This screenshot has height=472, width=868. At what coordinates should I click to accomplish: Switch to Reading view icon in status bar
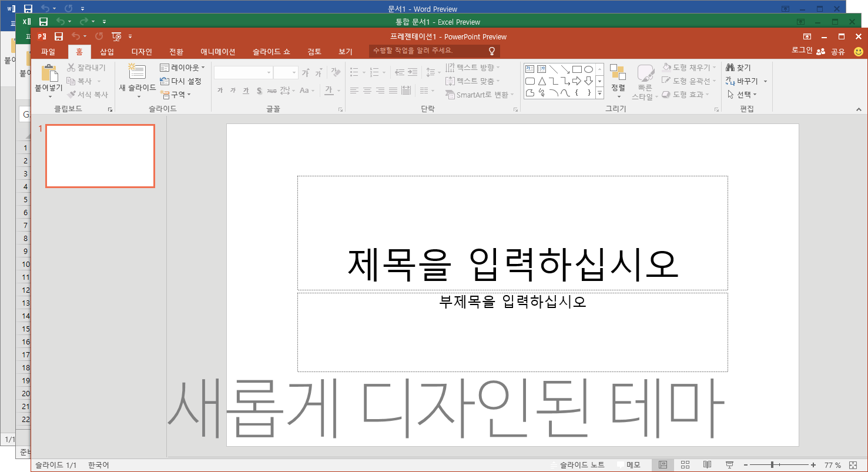(708, 465)
